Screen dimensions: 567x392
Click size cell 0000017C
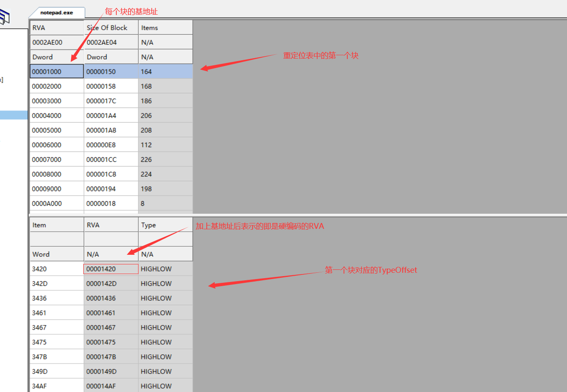111,101
